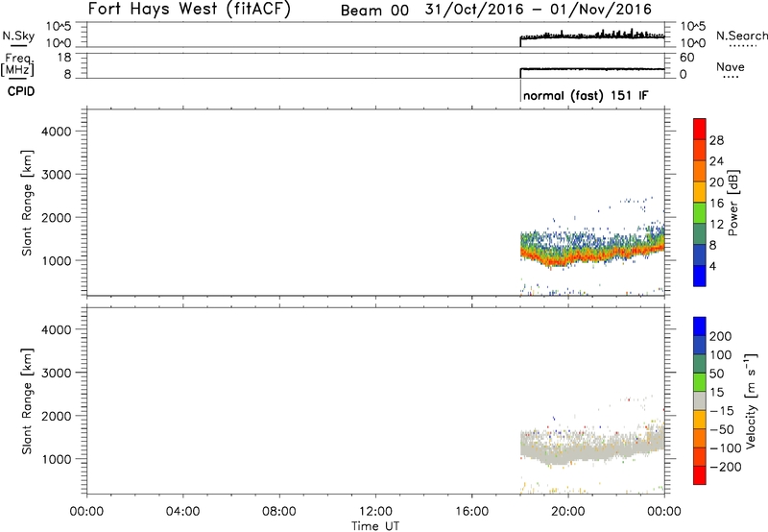Click the '12:00' time axis tick label
768x532 pixels.
(375, 512)
